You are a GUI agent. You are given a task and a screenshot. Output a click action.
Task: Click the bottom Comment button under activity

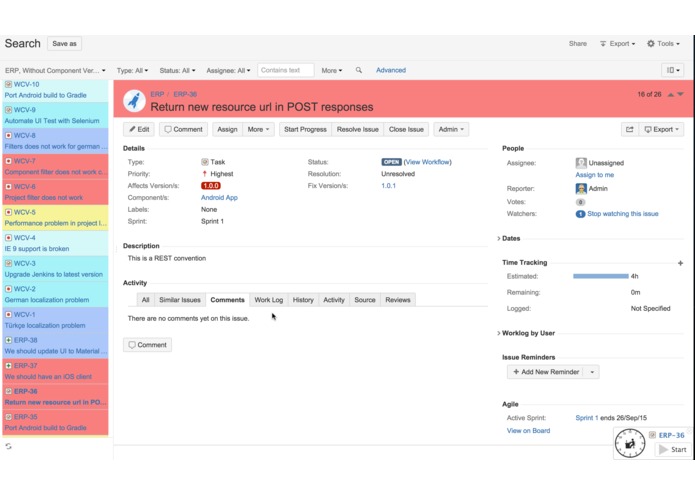pyautogui.click(x=148, y=345)
